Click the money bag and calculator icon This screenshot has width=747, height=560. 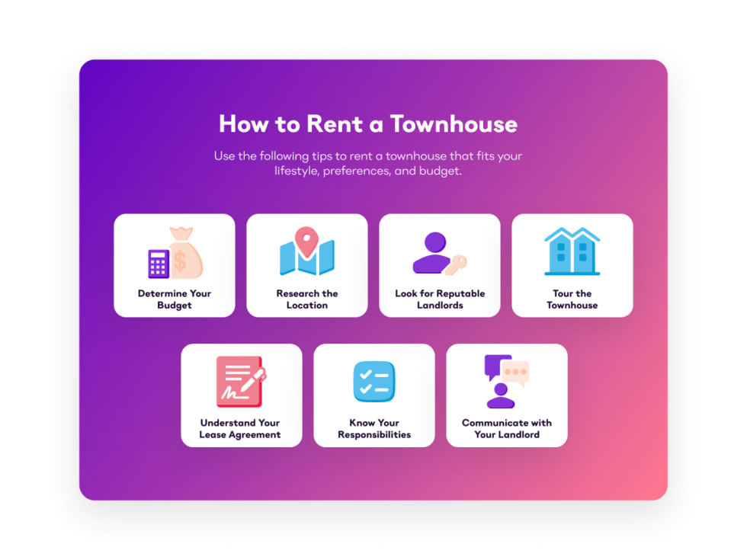coord(175,253)
